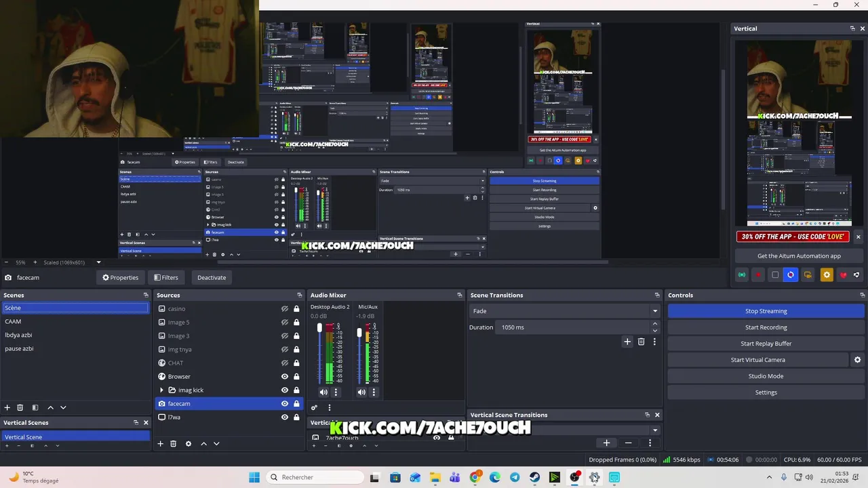Viewport: 868px width, 488px height.
Task: Add a scene transition with the plus icon
Action: coord(627,342)
